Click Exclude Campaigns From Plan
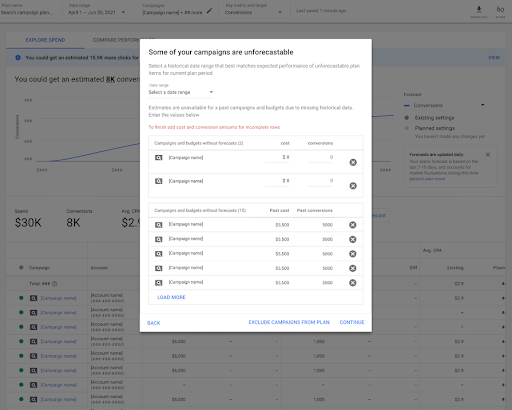This screenshot has width=512, height=410. coord(289,322)
